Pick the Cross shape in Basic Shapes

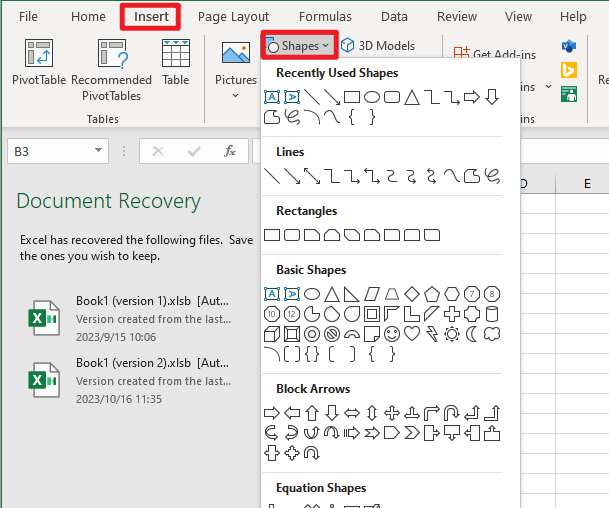452,314
